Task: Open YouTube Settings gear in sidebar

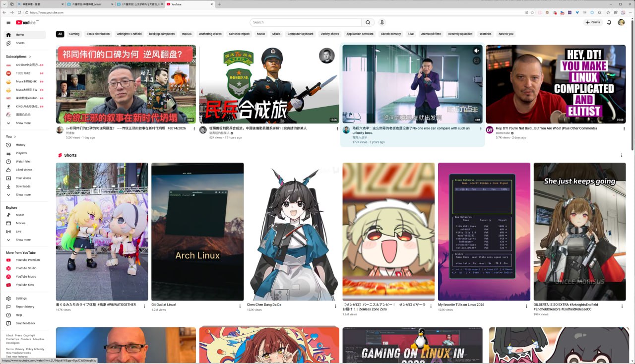Action: tap(21, 299)
